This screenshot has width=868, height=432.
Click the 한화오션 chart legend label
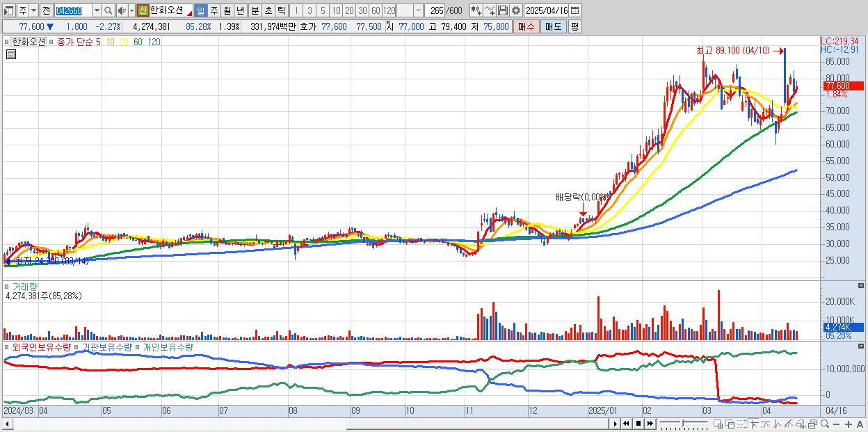29,42
